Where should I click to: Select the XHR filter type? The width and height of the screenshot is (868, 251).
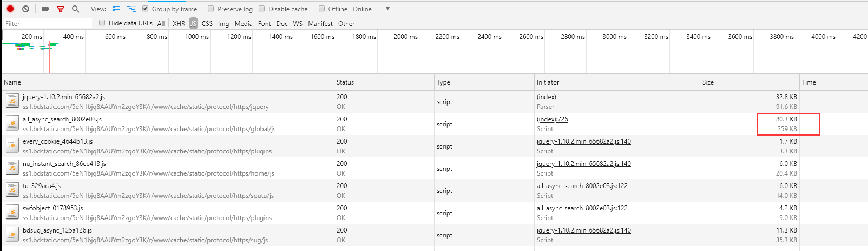[x=179, y=24]
